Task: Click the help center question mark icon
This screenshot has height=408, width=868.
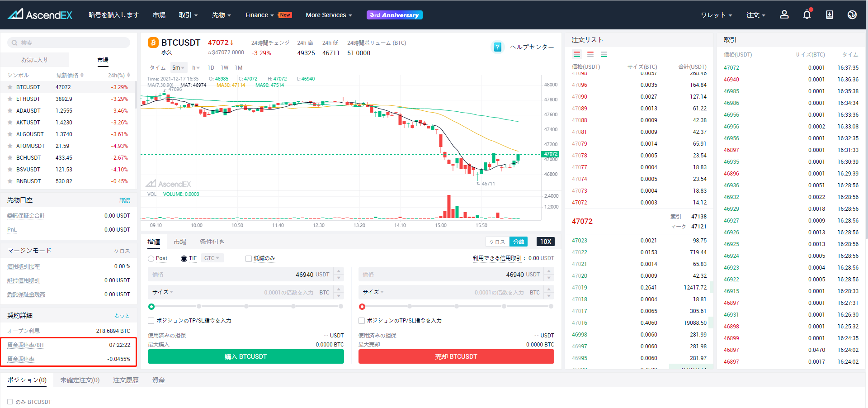Action: coord(497,47)
